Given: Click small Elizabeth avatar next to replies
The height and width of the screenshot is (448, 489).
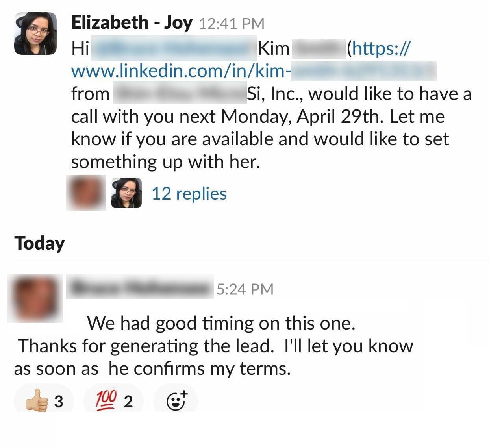Looking at the screenshot, I should click(x=126, y=193).
